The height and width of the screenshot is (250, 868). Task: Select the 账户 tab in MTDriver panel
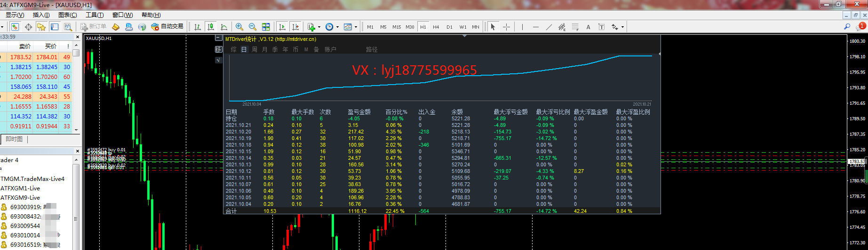click(331, 49)
